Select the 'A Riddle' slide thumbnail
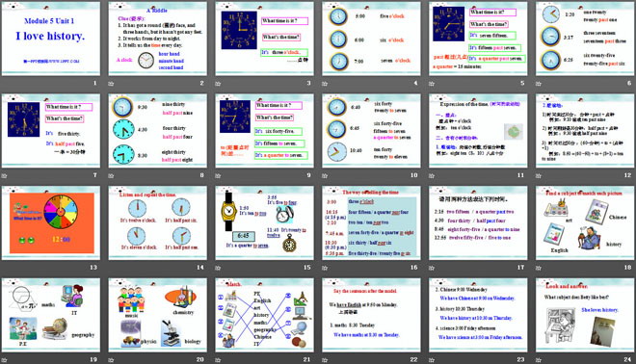 tap(157, 39)
